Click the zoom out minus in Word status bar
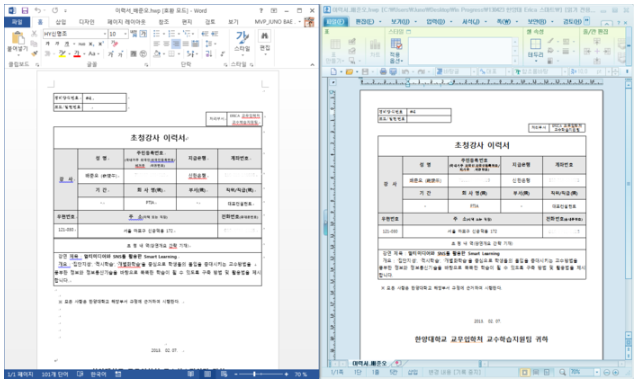 (235, 374)
